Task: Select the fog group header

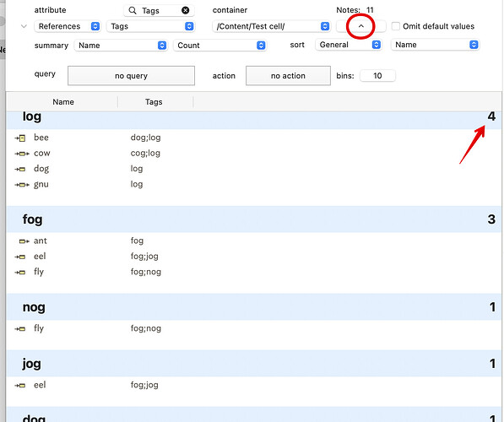Action: [x=254, y=219]
